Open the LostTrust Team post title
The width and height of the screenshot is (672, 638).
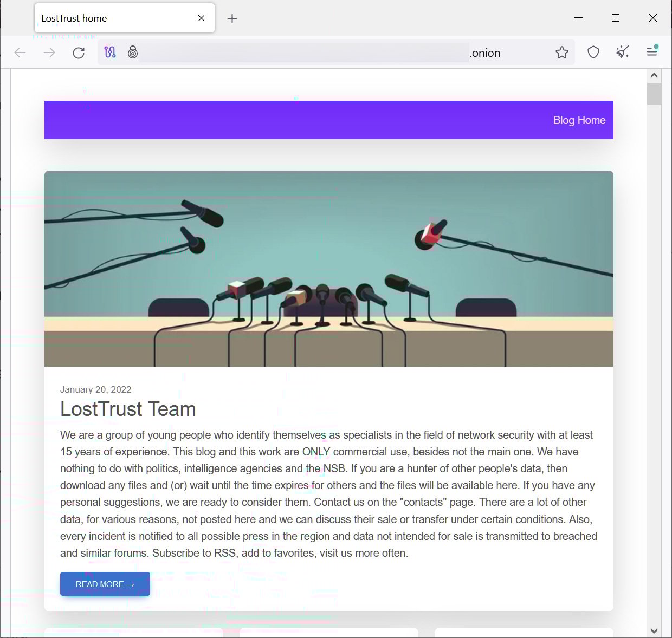point(128,409)
